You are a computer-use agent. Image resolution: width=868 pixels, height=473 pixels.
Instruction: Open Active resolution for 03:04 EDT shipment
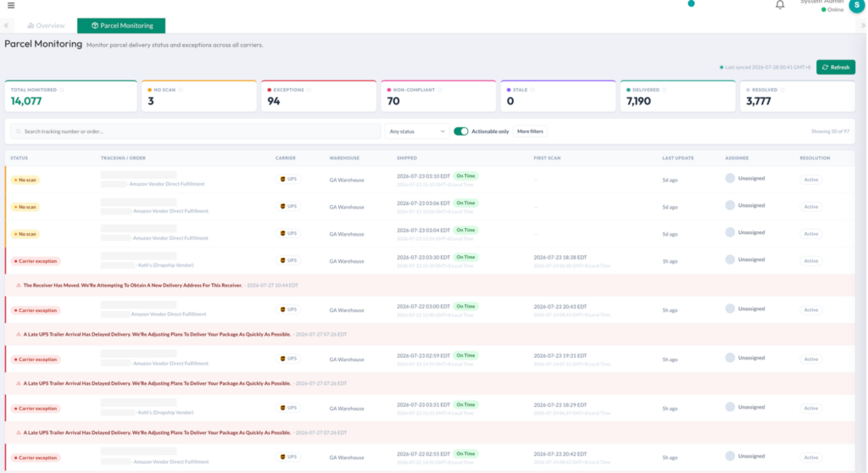point(811,234)
